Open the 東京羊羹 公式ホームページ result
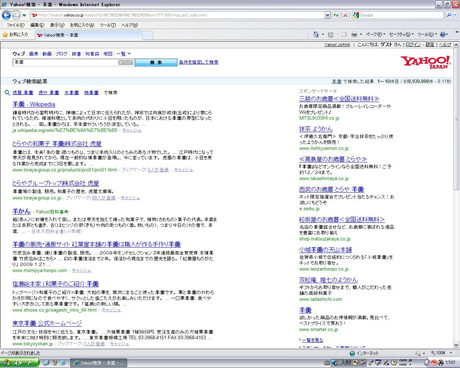Viewport: 460px width, 368px height. (x=47, y=323)
